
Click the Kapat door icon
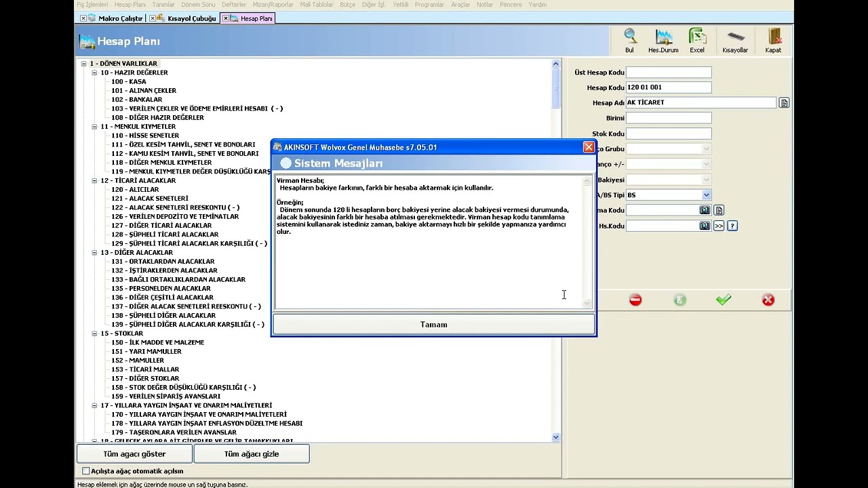pyautogui.click(x=774, y=37)
